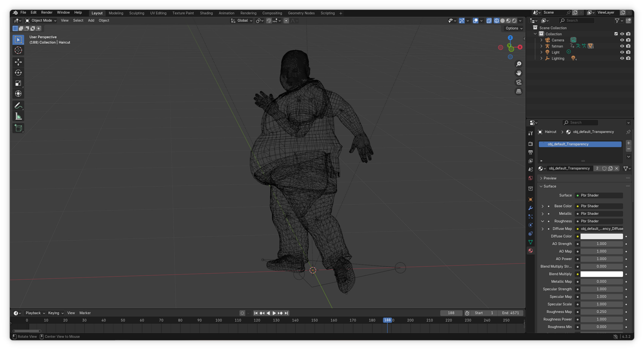The image size is (644, 350).
Task: Open the Keying dropdown in timeline
Action: pyautogui.click(x=55, y=313)
